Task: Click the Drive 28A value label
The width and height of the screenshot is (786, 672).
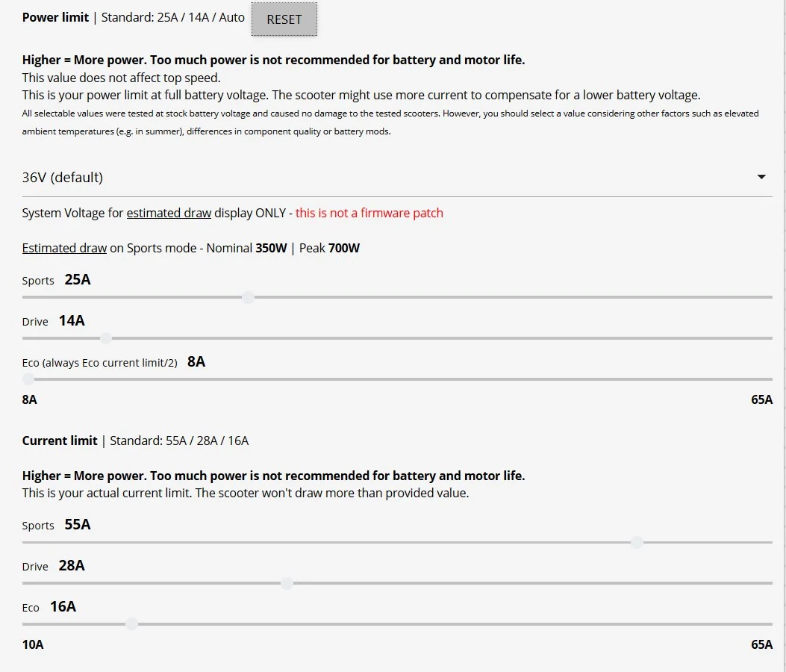Action: (x=72, y=565)
